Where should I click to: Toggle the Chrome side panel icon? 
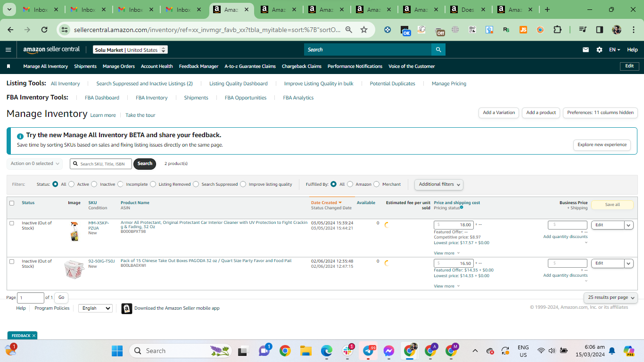pyautogui.click(x=600, y=30)
